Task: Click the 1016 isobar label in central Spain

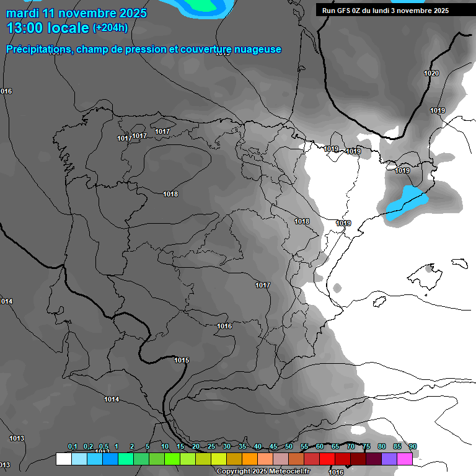Action: [x=224, y=326]
